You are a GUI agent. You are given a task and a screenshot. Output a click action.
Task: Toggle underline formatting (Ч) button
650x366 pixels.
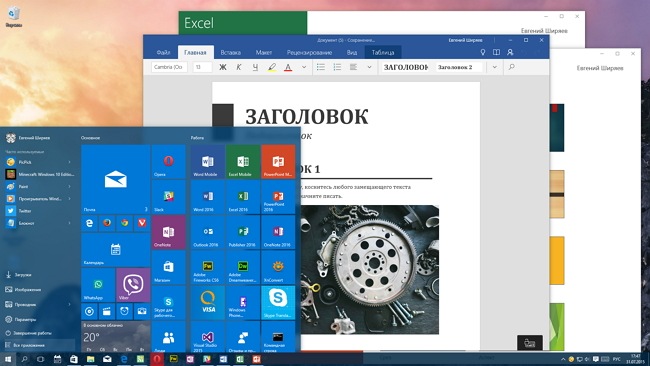point(255,67)
